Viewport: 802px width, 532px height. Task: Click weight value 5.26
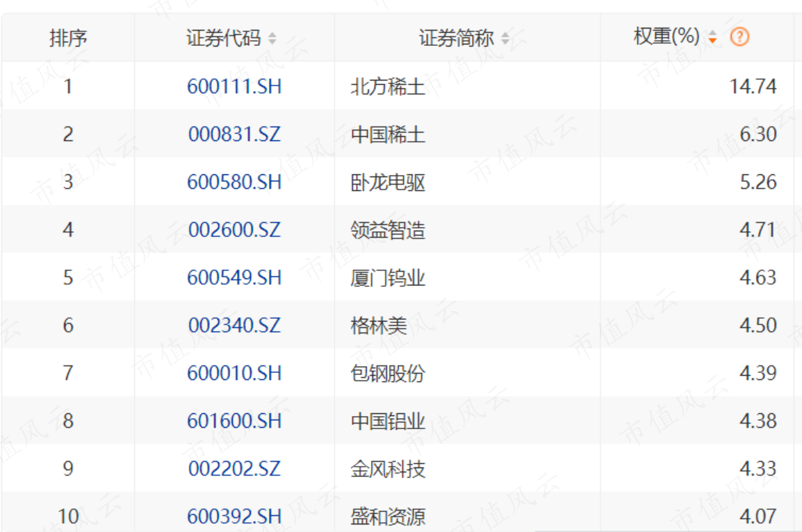[758, 182]
